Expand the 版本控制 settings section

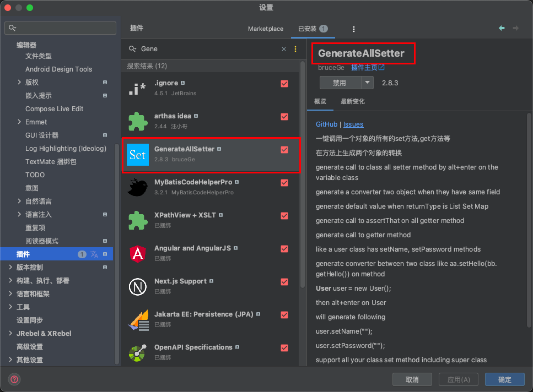point(11,268)
